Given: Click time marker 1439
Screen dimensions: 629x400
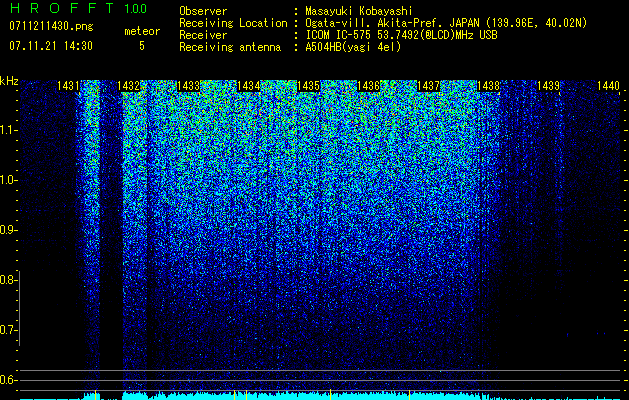Looking at the screenshot, I should 548,86.
